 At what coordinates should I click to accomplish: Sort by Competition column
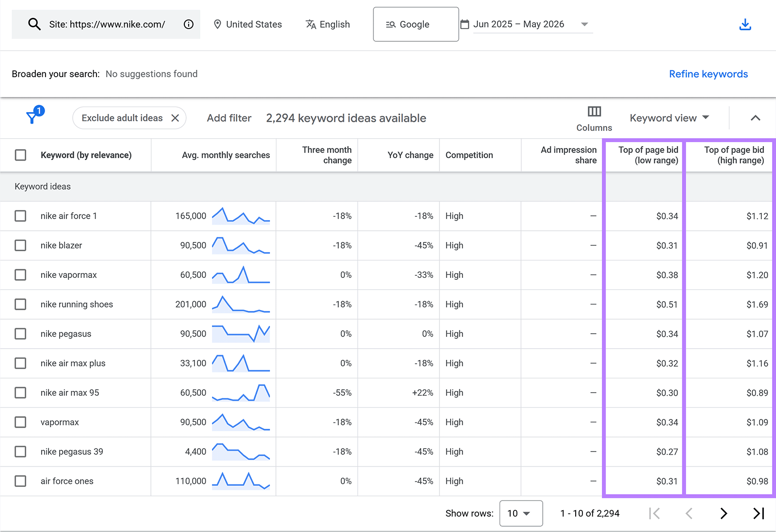coord(469,155)
